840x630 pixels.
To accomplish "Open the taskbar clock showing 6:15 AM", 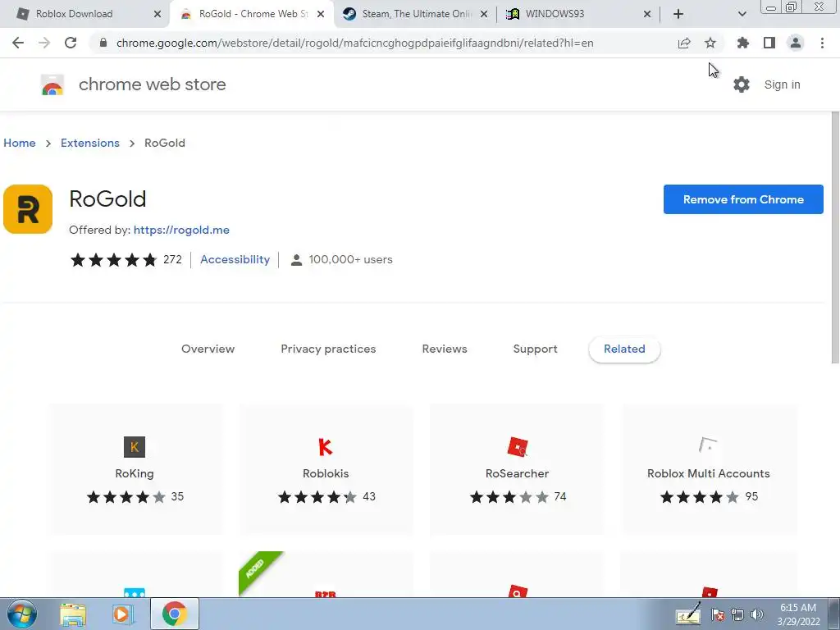I will pos(798,614).
